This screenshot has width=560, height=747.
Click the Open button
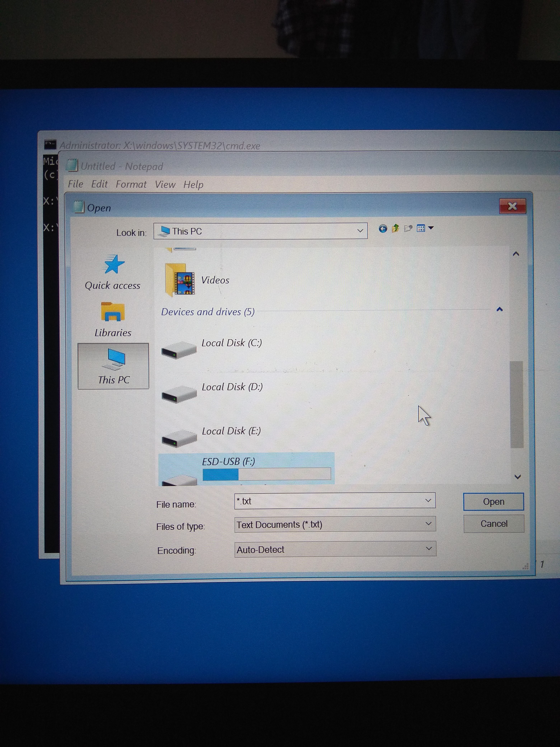click(x=493, y=502)
